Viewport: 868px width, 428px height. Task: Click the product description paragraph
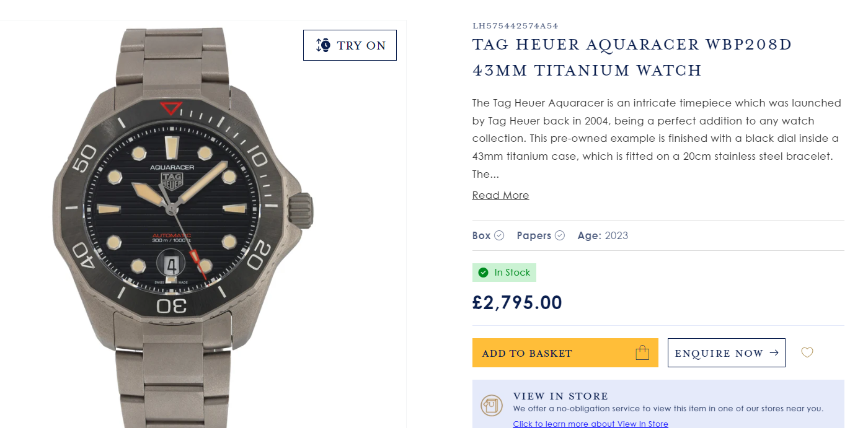tap(657, 138)
